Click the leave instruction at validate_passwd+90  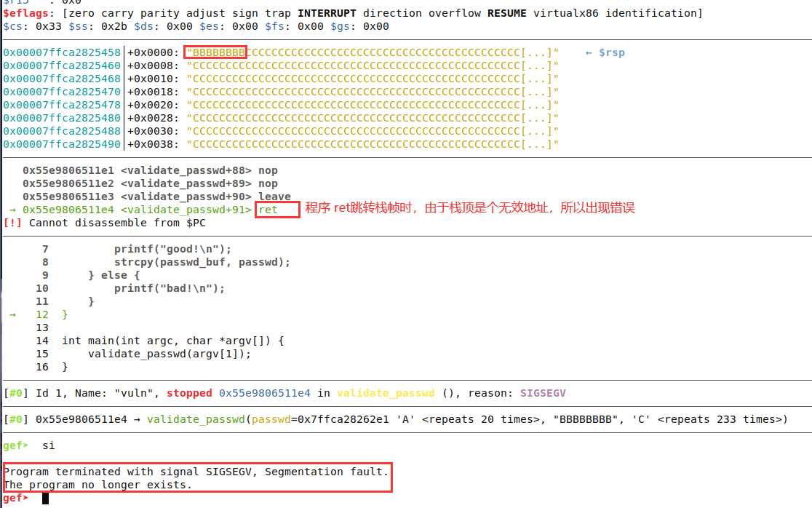pyautogui.click(x=274, y=197)
